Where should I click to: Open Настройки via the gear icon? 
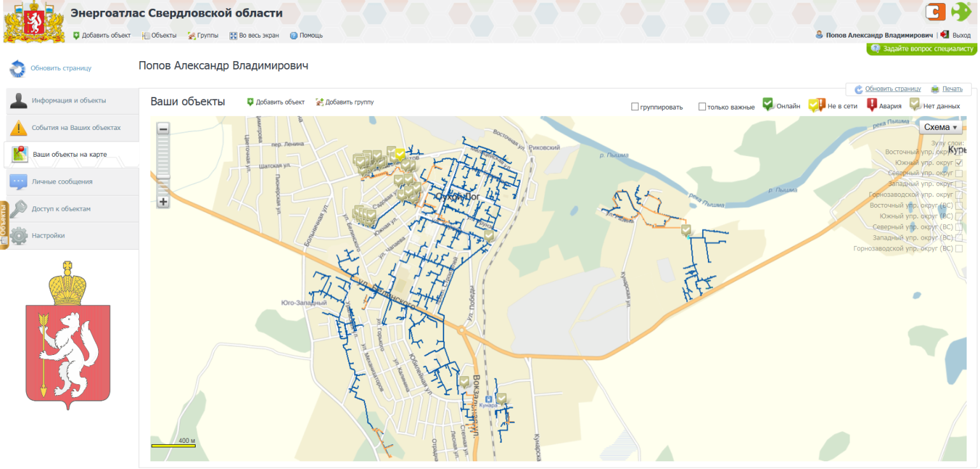pyautogui.click(x=19, y=235)
